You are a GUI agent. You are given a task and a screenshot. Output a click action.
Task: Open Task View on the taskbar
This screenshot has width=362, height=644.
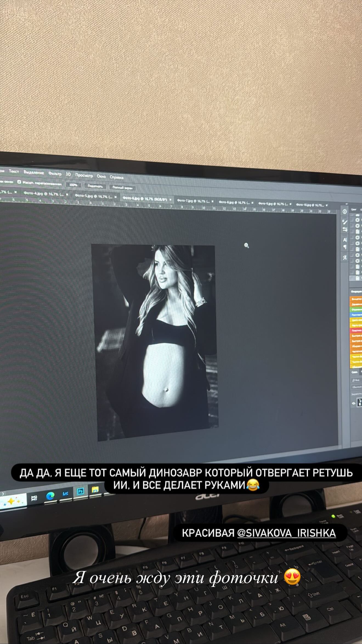(34, 498)
